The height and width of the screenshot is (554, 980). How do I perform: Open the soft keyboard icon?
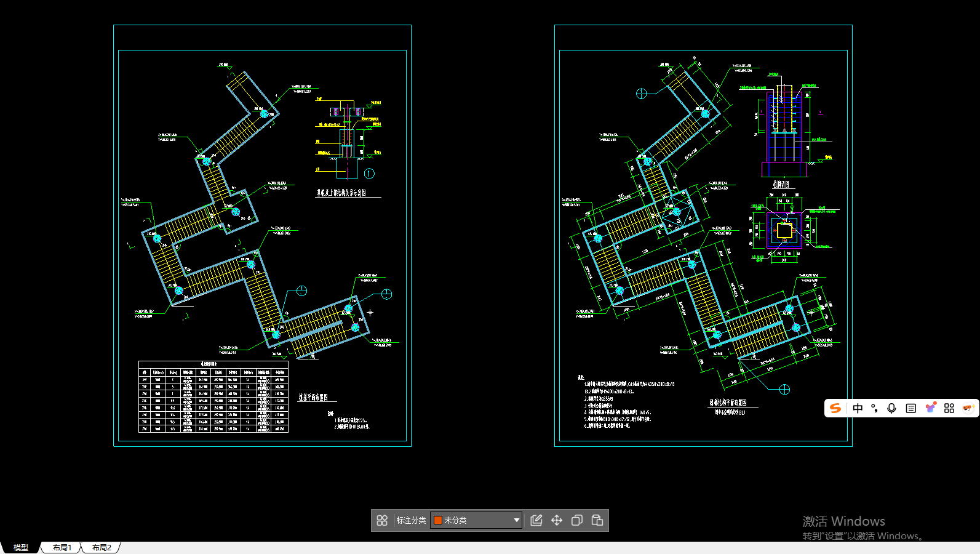pyautogui.click(x=911, y=408)
